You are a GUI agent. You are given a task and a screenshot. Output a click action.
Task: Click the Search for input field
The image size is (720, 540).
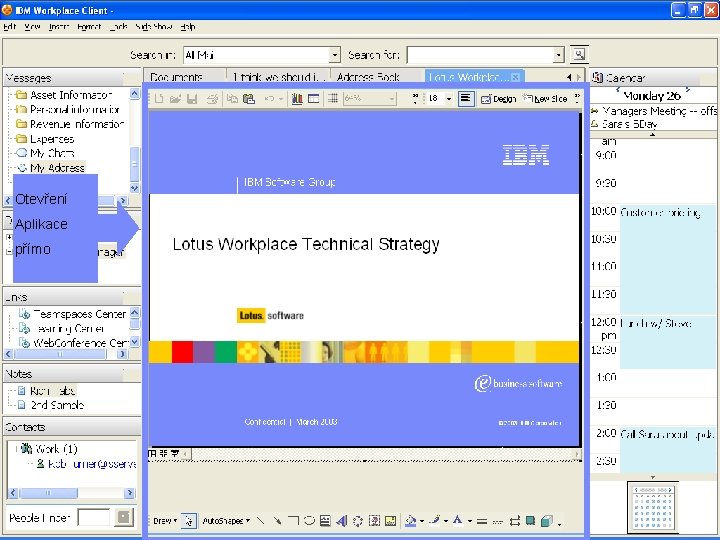coord(480,55)
